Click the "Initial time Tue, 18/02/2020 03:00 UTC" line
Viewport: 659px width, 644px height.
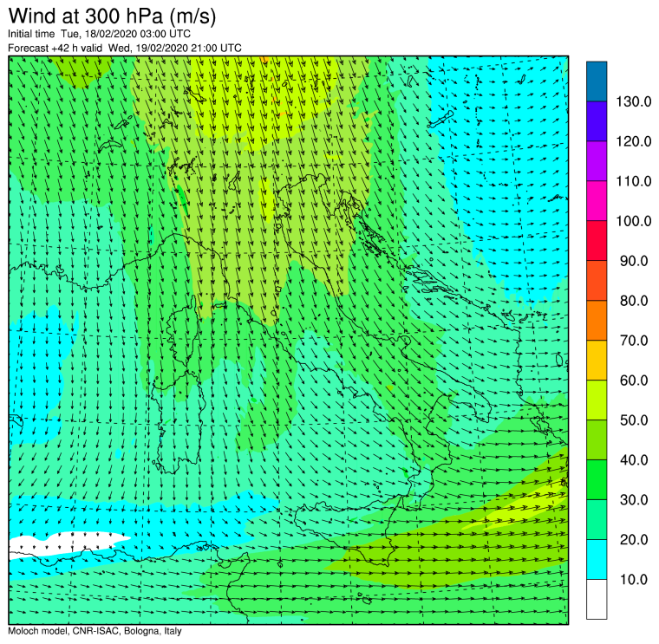tap(99, 34)
